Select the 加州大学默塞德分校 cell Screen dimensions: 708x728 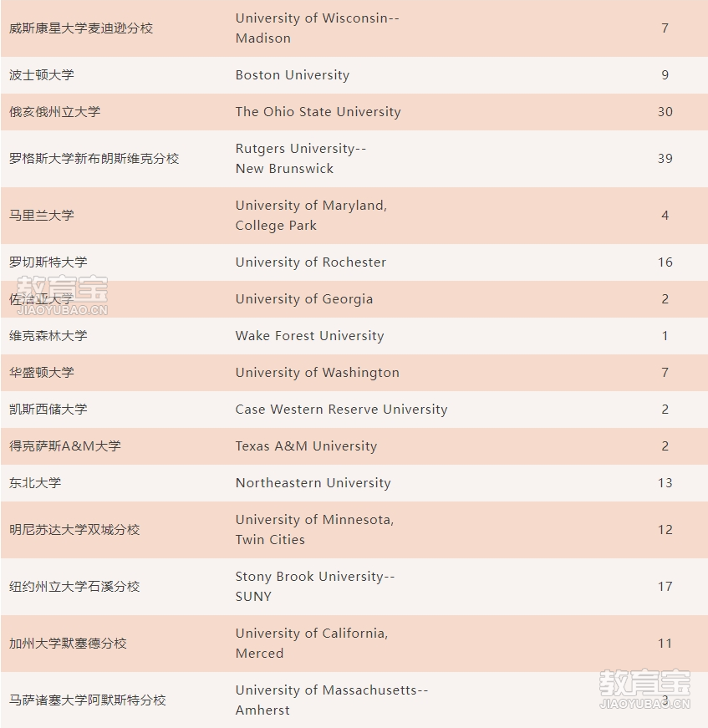pos(68,644)
